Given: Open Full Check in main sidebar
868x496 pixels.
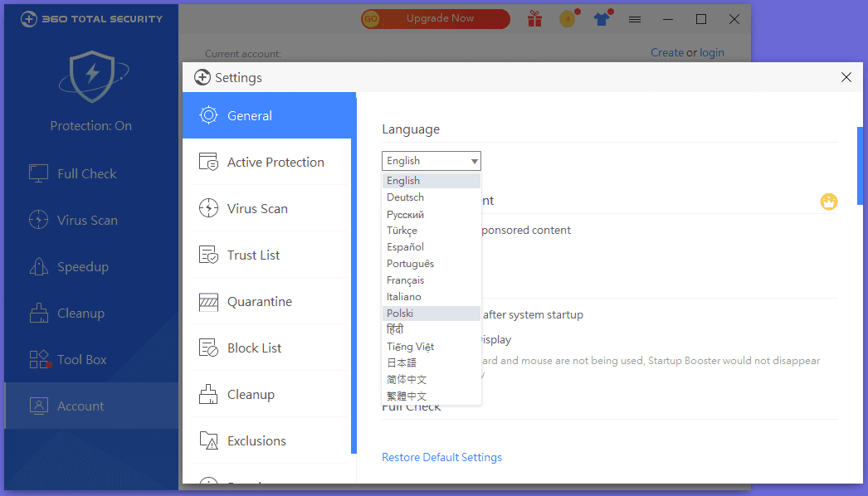Looking at the screenshot, I should pos(91,174).
